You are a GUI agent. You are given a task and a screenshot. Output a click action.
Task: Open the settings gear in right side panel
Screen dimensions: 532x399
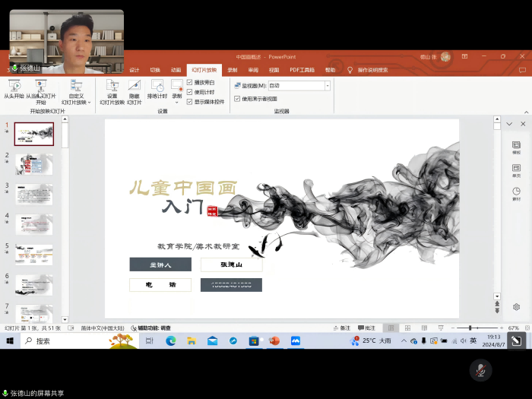click(516, 306)
